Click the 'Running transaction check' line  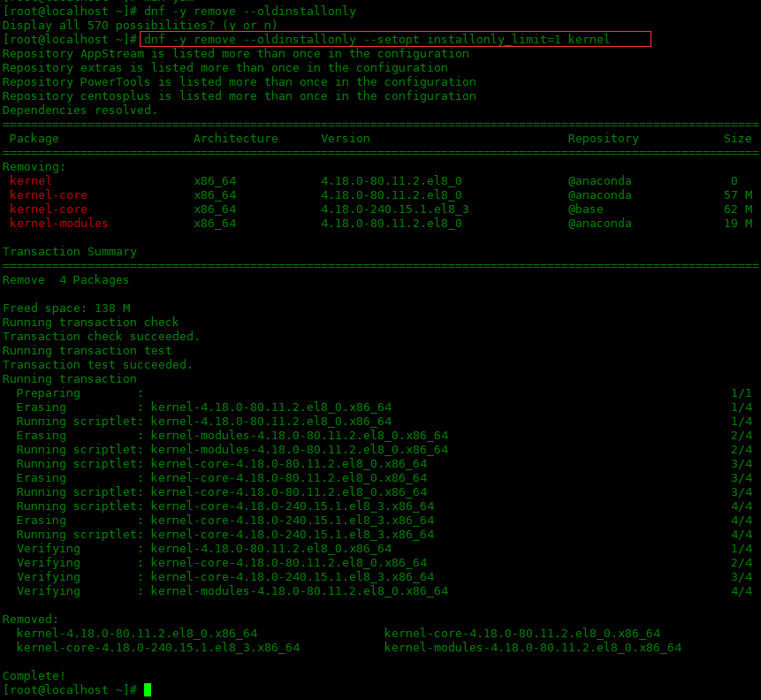click(91, 323)
